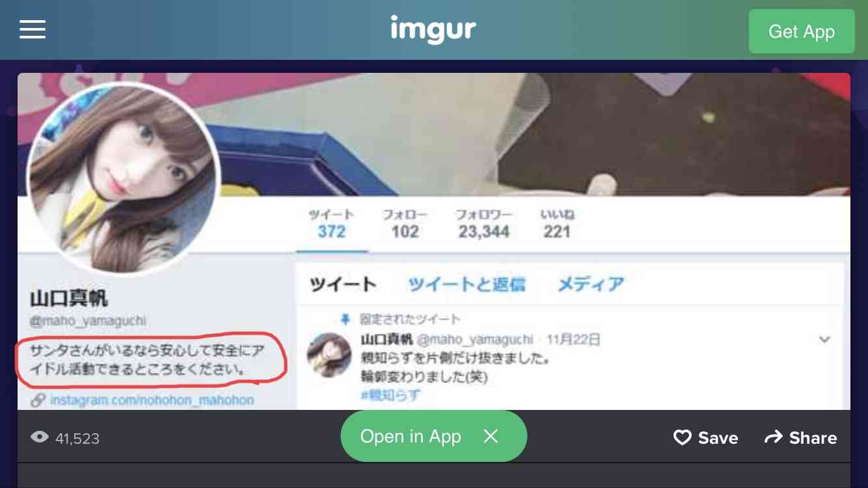Open the instagram.com/nohohon_mahohon link
The width and height of the screenshot is (868, 488).
tap(152, 400)
